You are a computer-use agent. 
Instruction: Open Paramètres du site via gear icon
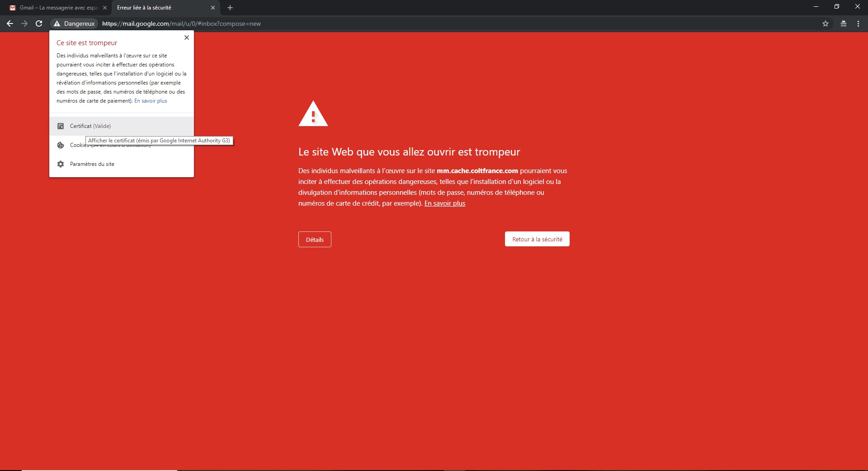[60, 164]
